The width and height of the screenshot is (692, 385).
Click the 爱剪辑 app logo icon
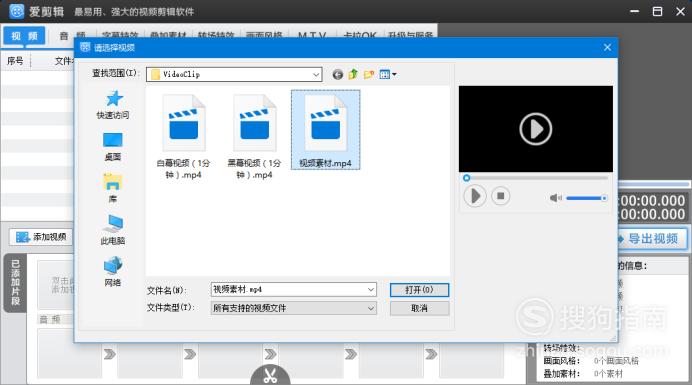click(x=16, y=11)
